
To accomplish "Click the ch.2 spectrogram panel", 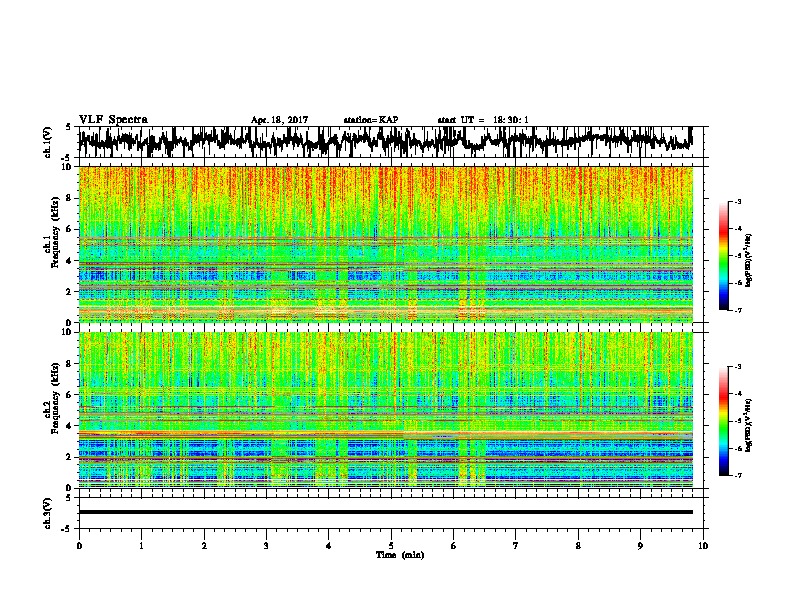I will click(385, 410).
